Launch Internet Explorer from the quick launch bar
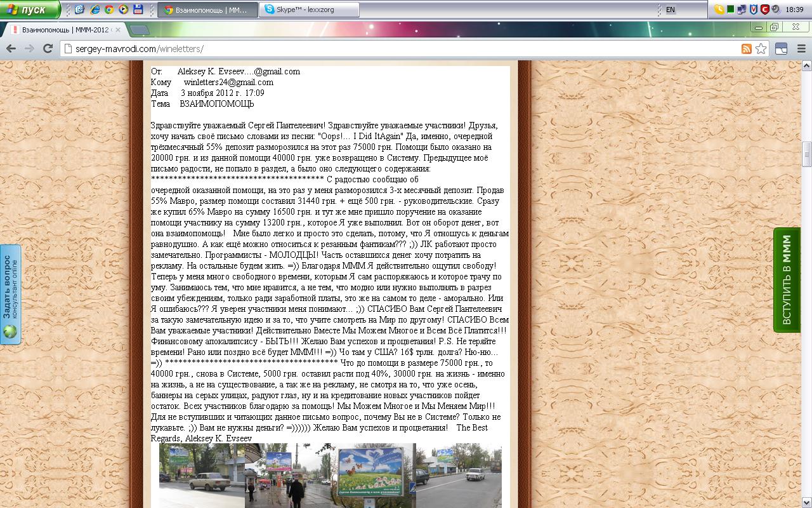This screenshot has height=508, width=812. click(95, 10)
